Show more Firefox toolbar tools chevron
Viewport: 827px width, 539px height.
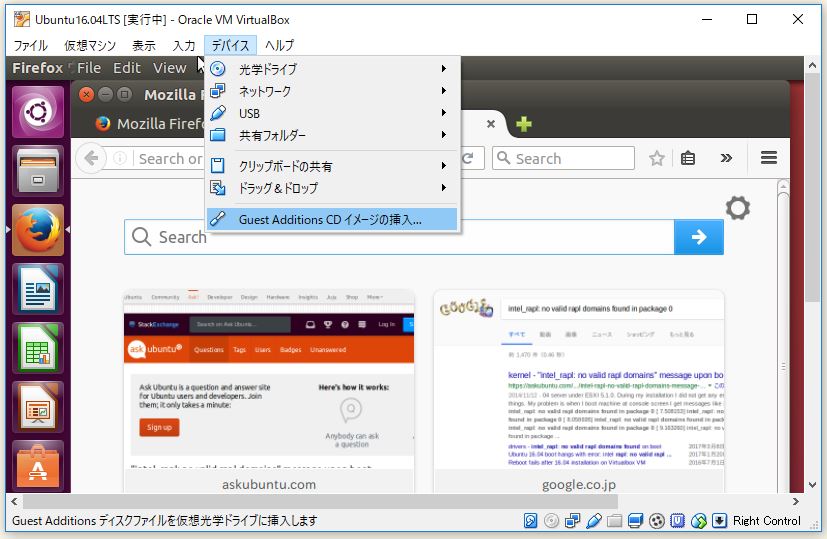[726, 158]
